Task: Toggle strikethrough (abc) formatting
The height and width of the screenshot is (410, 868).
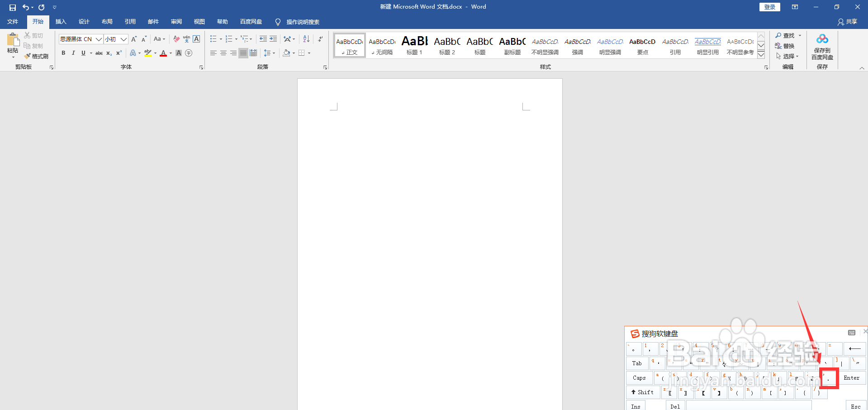Action: tap(99, 53)
